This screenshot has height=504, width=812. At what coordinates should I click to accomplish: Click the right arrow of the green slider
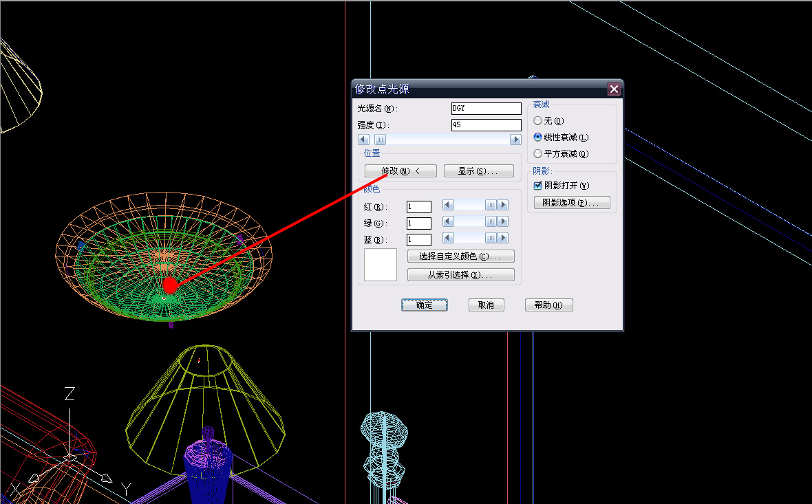pos(503,221)
